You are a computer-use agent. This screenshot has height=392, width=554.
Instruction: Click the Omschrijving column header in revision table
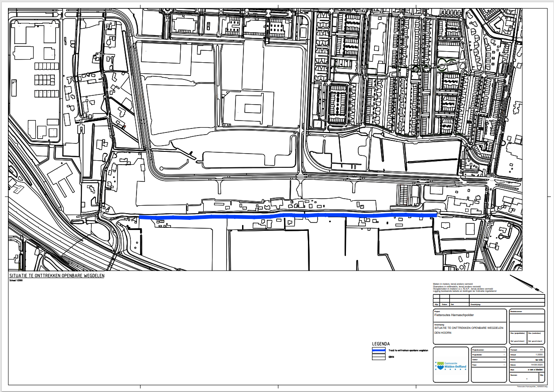coord(475,304)
